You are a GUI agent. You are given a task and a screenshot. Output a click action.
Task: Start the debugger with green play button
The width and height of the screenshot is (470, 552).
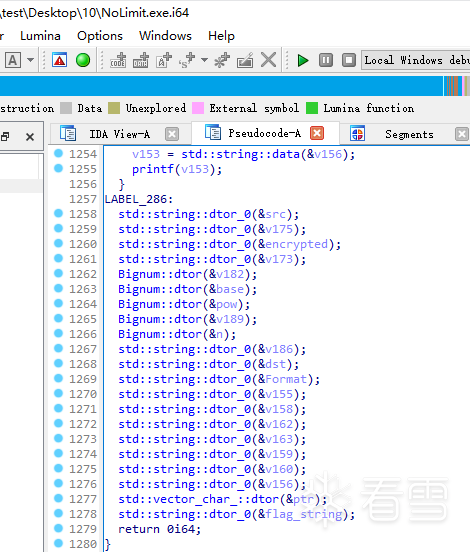click(x=303, y=60)
